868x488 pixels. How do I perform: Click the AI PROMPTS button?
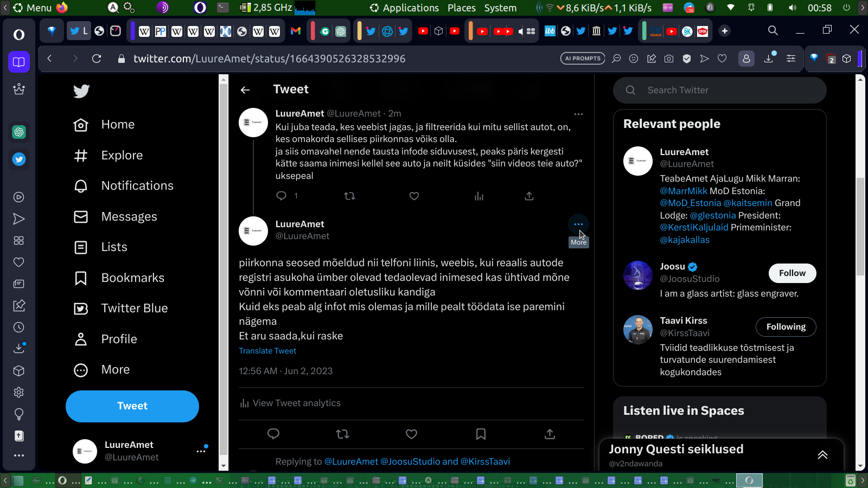tap(583, 59)
